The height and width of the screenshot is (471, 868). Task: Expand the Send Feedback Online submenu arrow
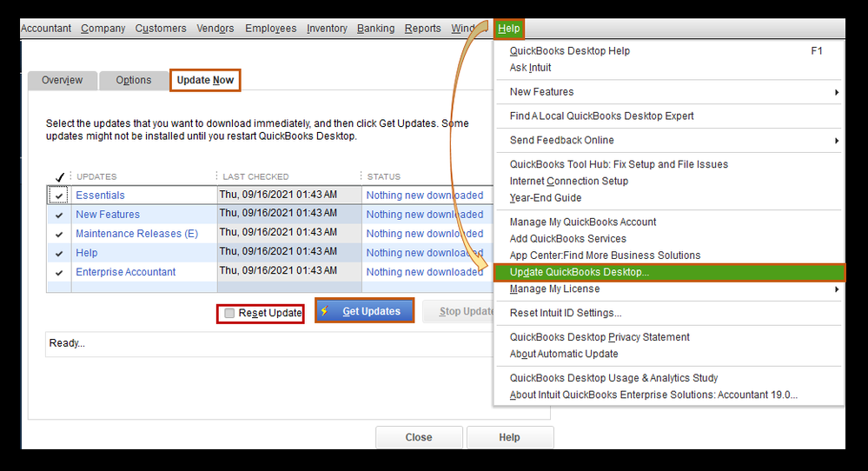837,141
